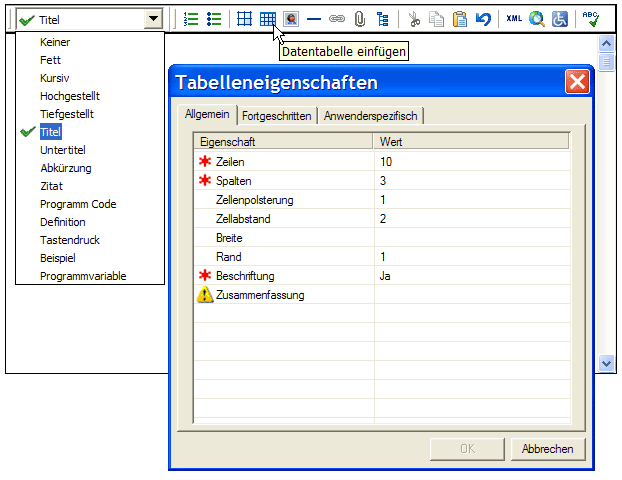Switch to the Allgemein tab
Viewport: 622px width, 480px height.
[207, 115]
